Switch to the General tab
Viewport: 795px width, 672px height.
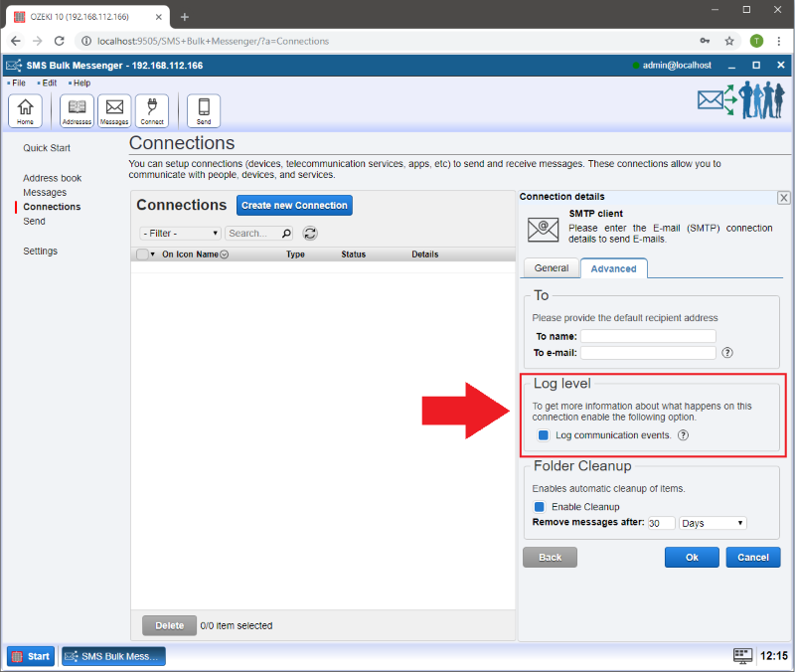point(552,268)
